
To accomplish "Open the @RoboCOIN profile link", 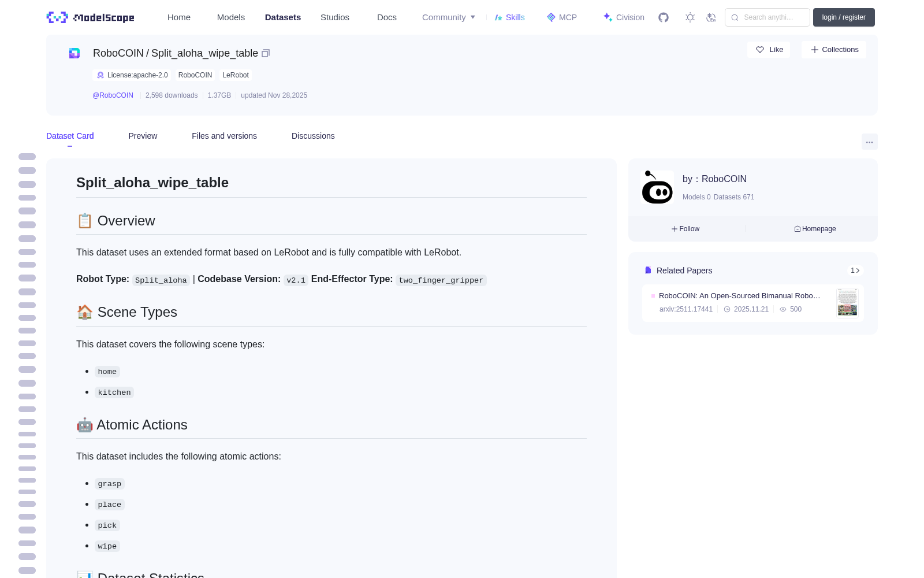I will 113,95.
